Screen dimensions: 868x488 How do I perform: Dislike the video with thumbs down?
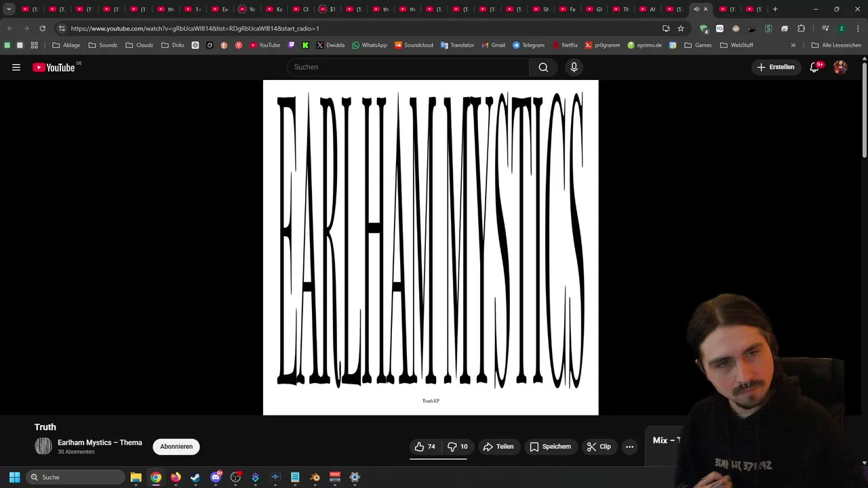(x=458, y=447)
